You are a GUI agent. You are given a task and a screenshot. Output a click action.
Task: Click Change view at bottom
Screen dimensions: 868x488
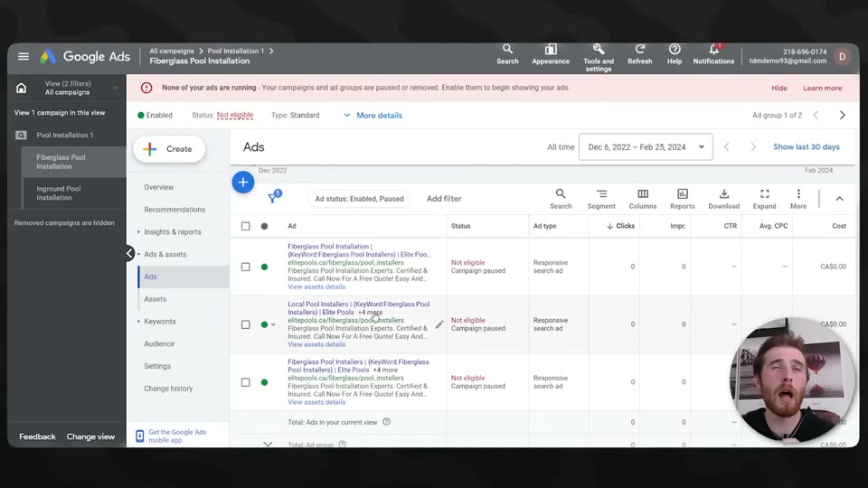[x=90, y=436]
